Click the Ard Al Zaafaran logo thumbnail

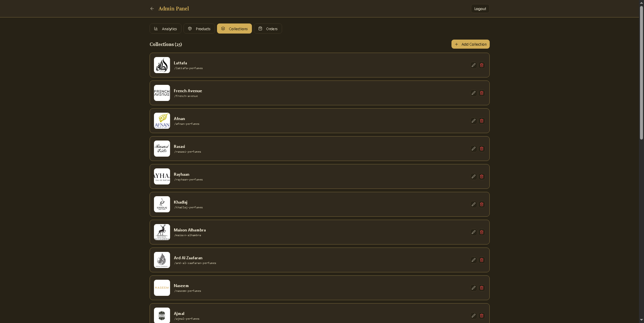coord(162,260)
